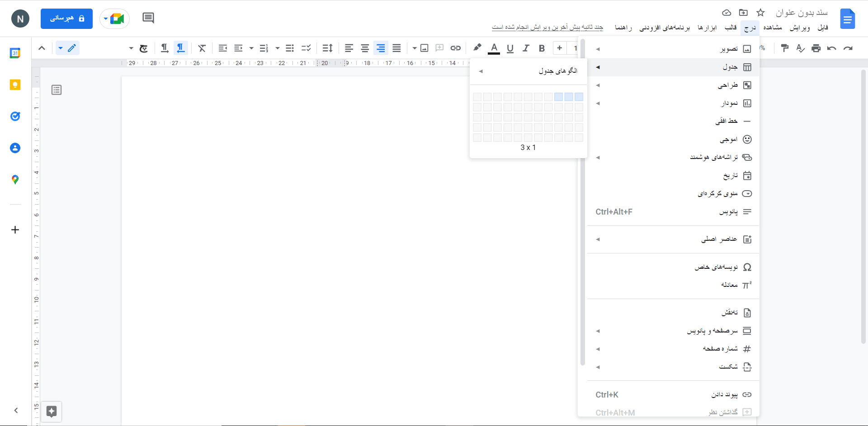
Task: Open Google Keep from the side panel
Action: pos(15,84)
